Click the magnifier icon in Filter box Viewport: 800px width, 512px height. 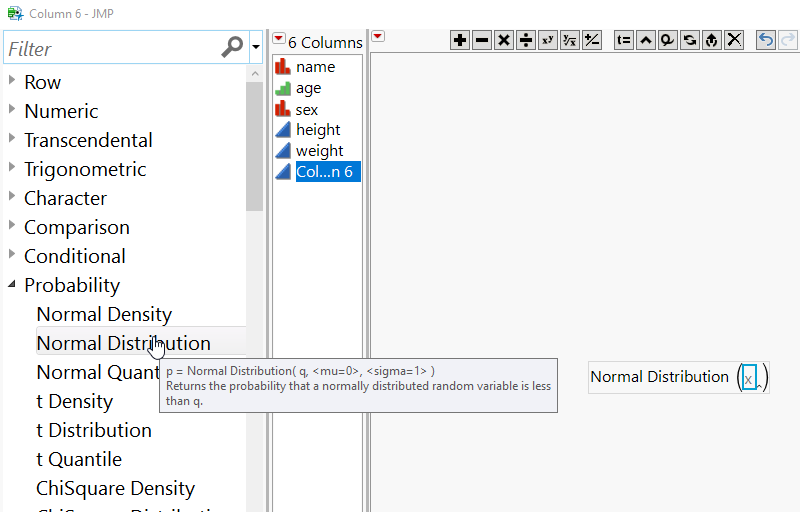pyautogui.click(x=232, y=47)
